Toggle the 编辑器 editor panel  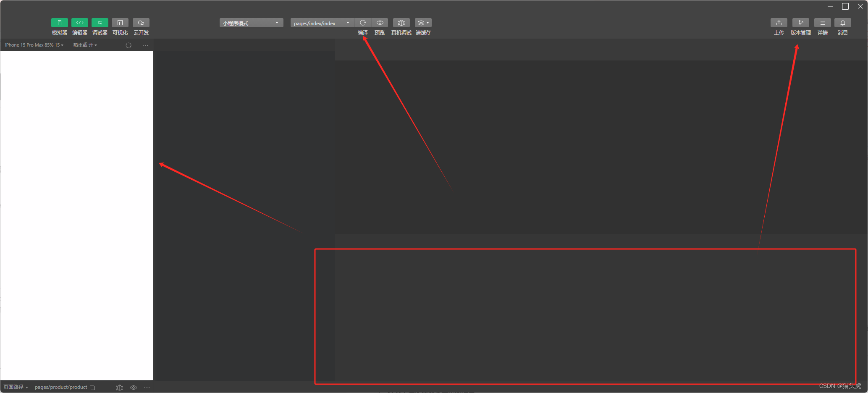pyautogui.click(x=79, y=23)
